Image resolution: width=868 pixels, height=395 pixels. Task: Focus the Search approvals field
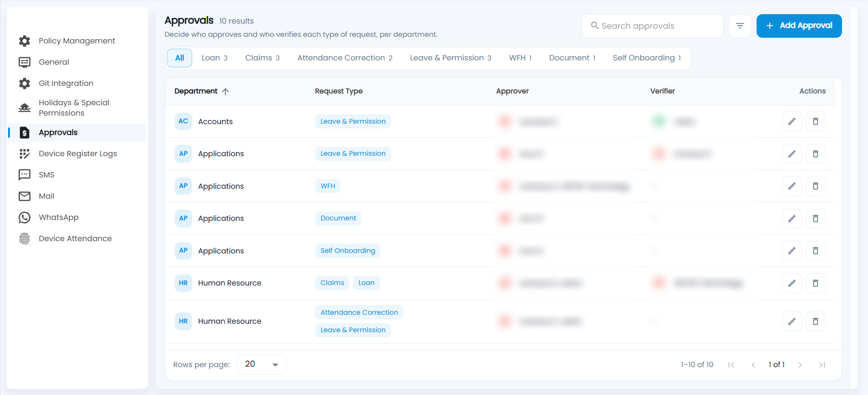tap(653, 26)
